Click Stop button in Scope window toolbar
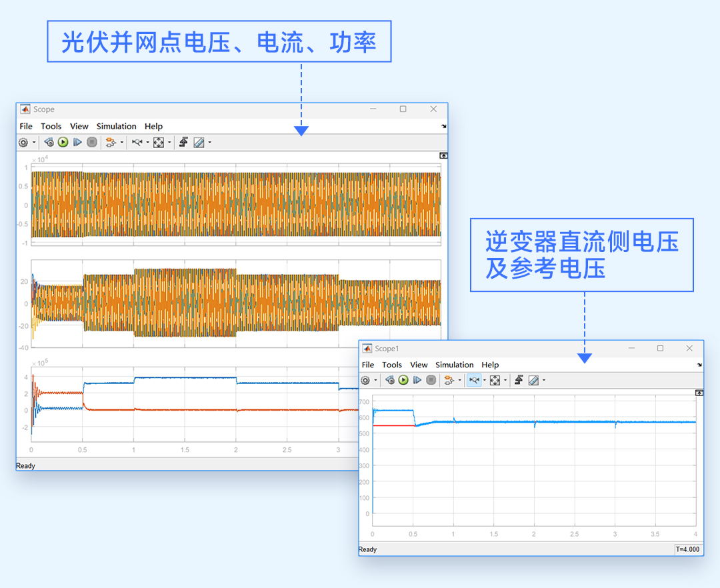Screen dimensions: 720x588 point(92,142)
